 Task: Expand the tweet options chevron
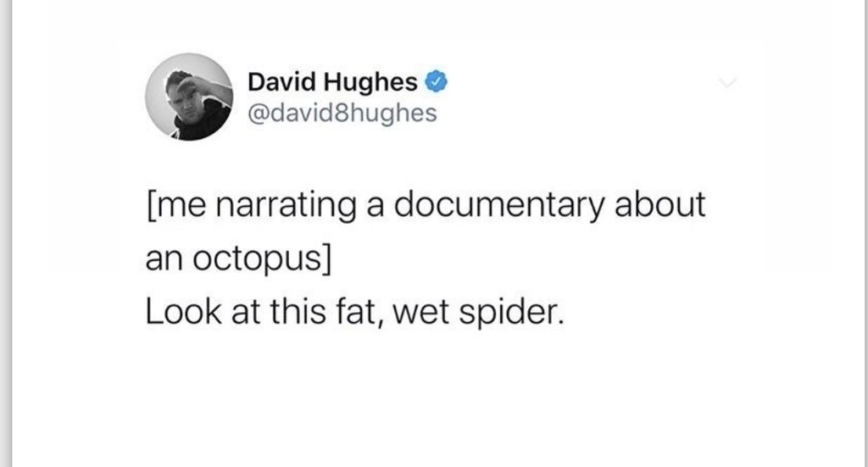click(x=728, y=83)
